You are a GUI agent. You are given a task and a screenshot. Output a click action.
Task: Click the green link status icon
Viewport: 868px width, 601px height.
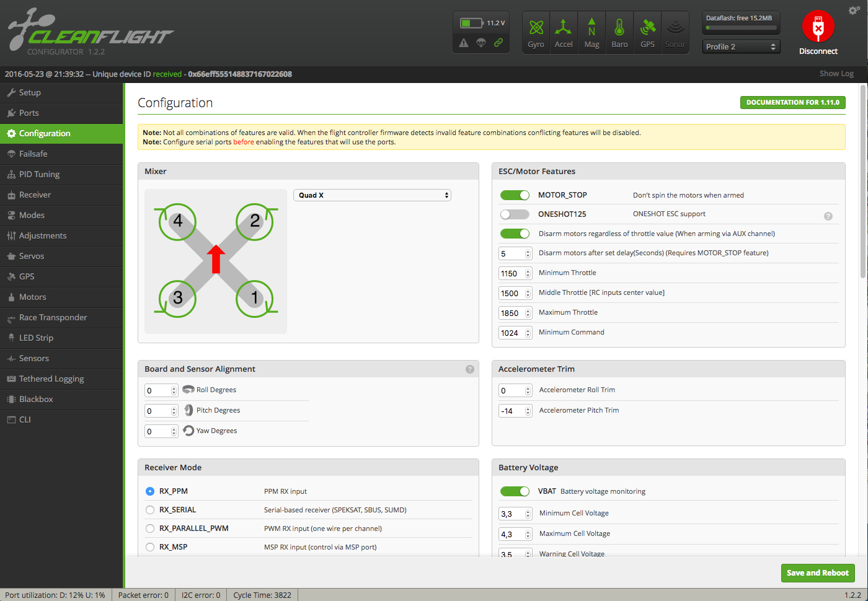tap(498, 43)
